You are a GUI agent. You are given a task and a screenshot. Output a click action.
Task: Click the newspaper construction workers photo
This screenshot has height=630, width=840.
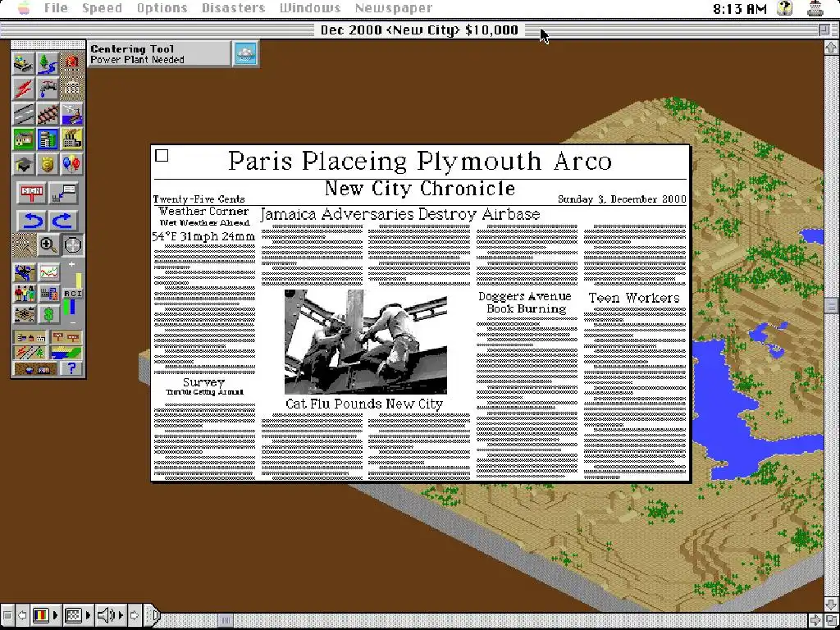[365, 342]
